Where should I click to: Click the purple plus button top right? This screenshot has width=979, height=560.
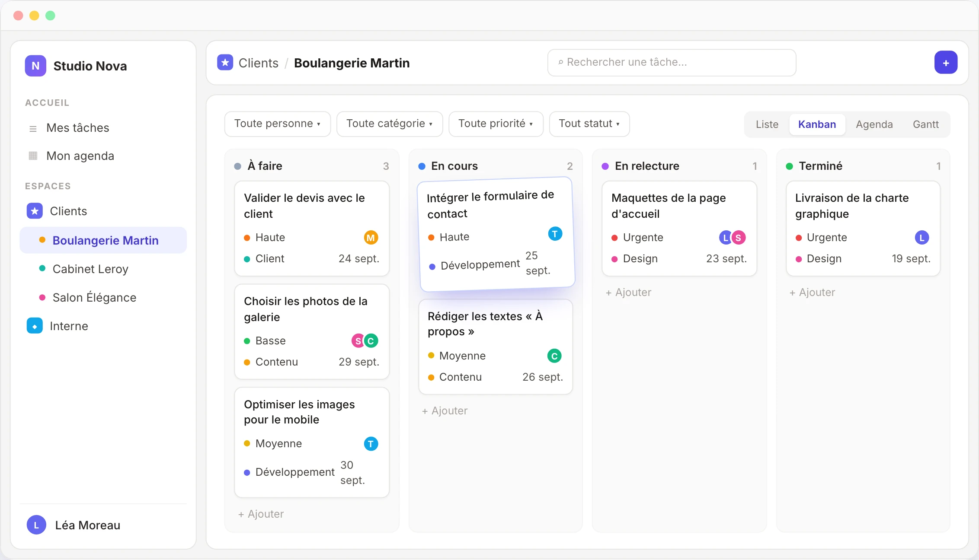(x=946, y=63)
